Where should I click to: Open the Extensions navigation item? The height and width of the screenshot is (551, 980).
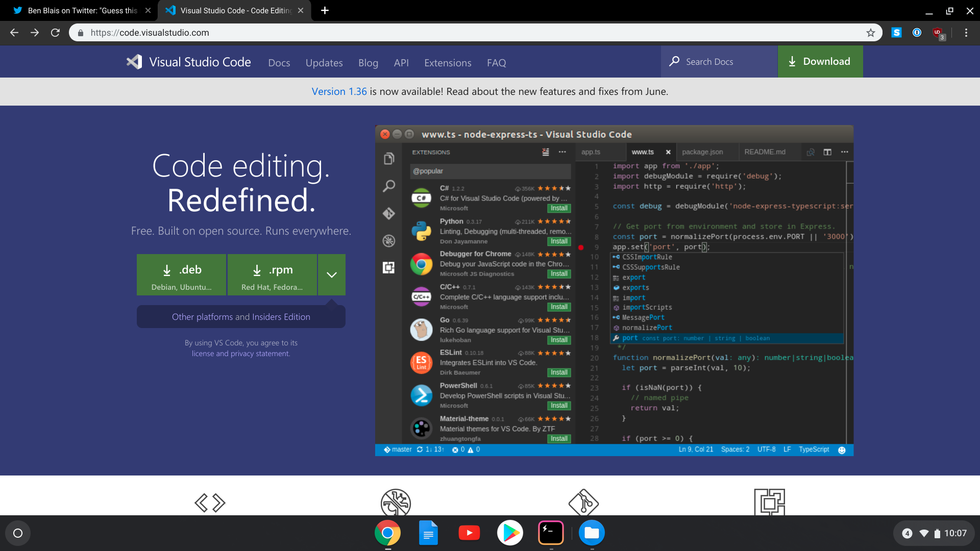point(448,63)
